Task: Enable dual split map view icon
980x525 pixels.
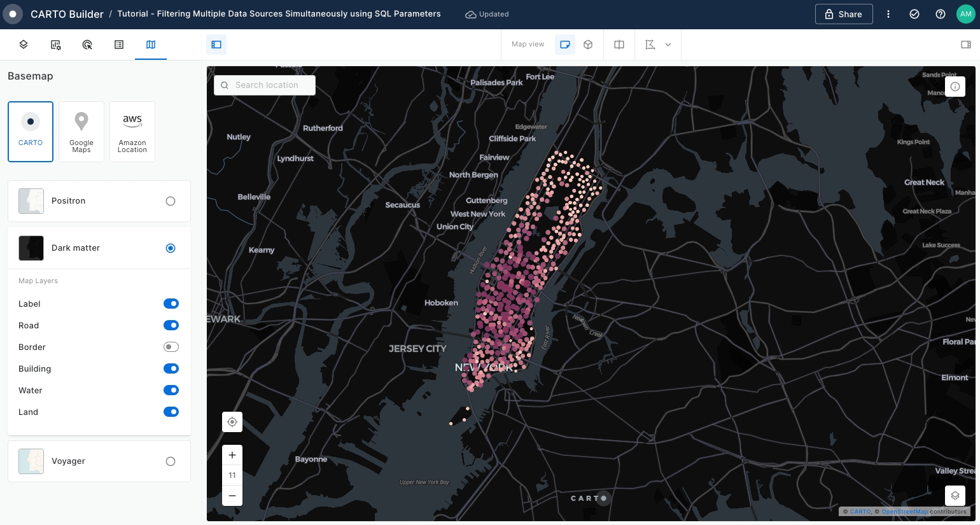Action: click(x=619, y=45)
